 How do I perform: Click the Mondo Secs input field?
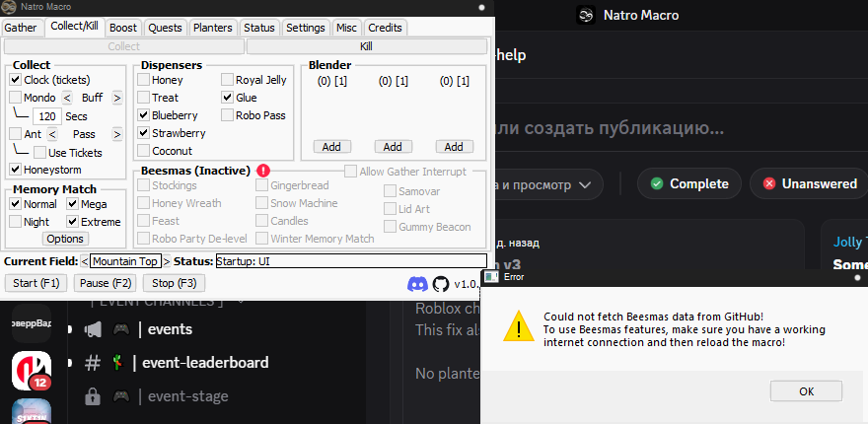pos(47,116)
